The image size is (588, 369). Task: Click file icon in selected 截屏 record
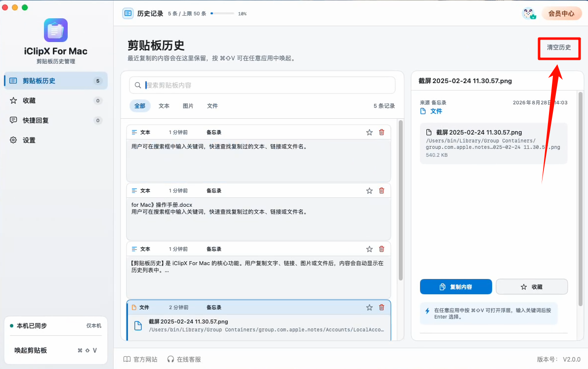tap(138, 325)
